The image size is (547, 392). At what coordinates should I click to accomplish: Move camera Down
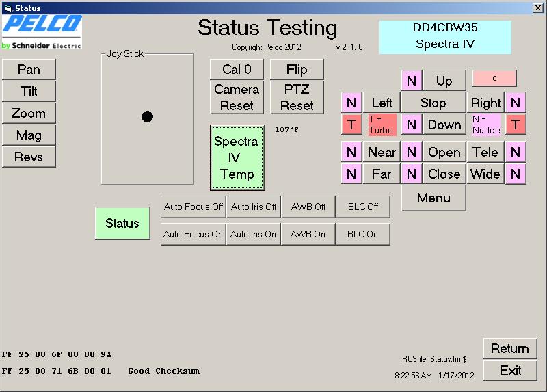tap(444, 125)
